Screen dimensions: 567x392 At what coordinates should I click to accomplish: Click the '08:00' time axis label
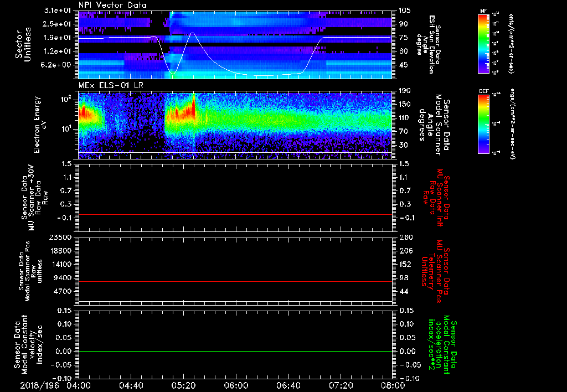pos(393,385)
